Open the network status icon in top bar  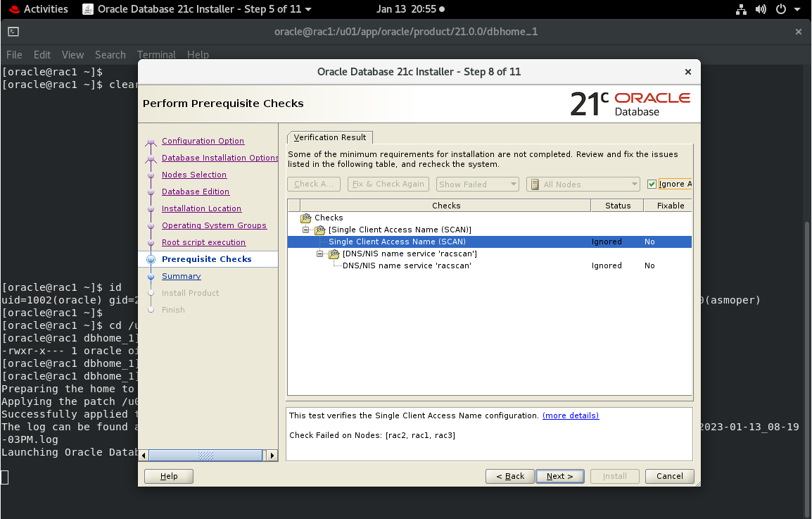741,9
